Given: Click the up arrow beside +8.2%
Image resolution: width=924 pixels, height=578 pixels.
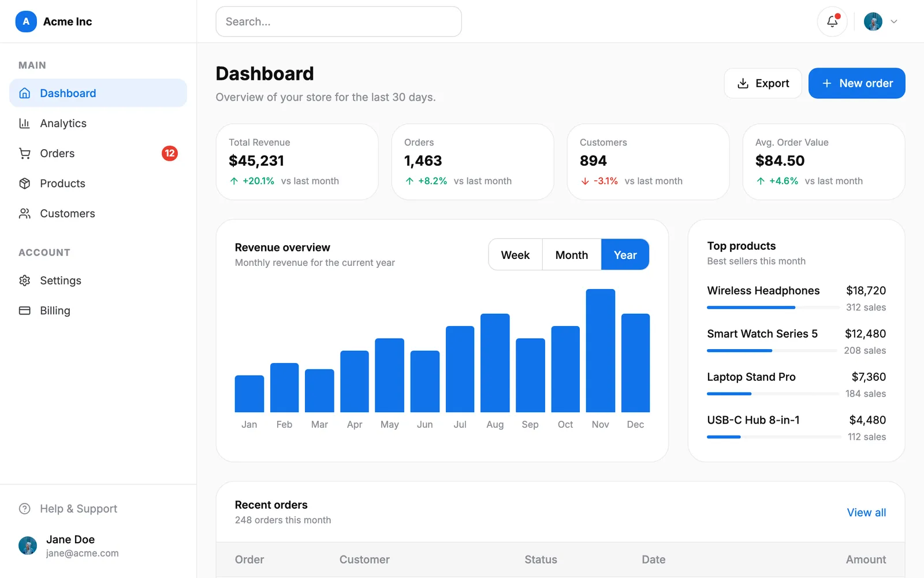Looking at the screenshot, I should click(x=409, y=181).
